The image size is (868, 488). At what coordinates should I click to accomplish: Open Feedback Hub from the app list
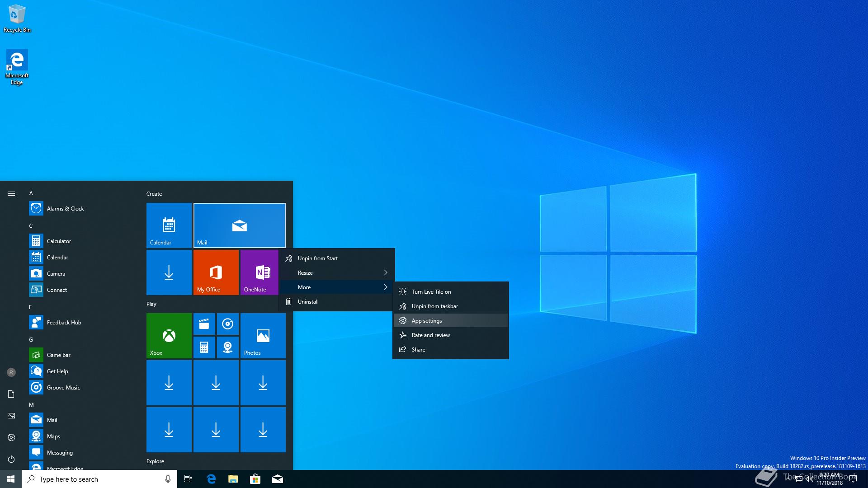pyautogui.click(x=81, y=322)
